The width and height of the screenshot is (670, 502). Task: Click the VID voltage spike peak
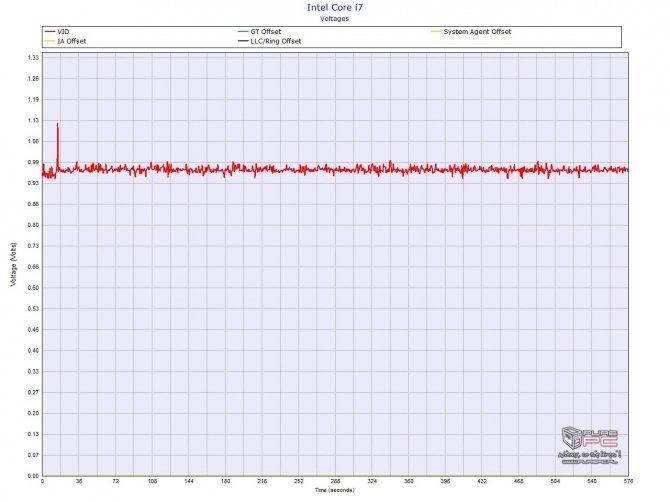click(58, 124)
